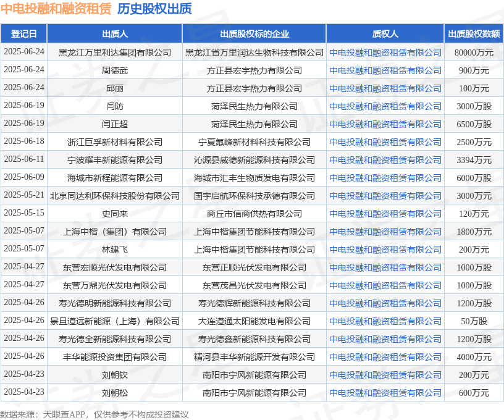Open the 质权人 link in the 闫防 row

[x=385, y=106]
